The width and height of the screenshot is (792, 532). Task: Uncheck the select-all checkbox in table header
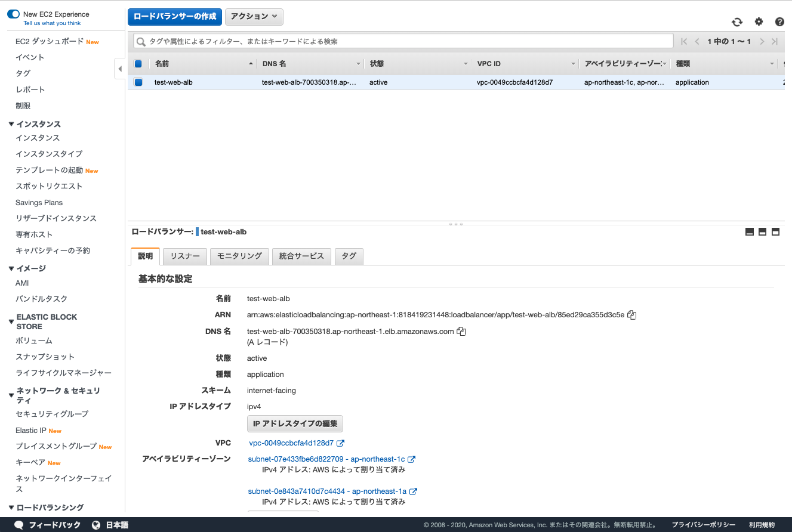(138, 63)
